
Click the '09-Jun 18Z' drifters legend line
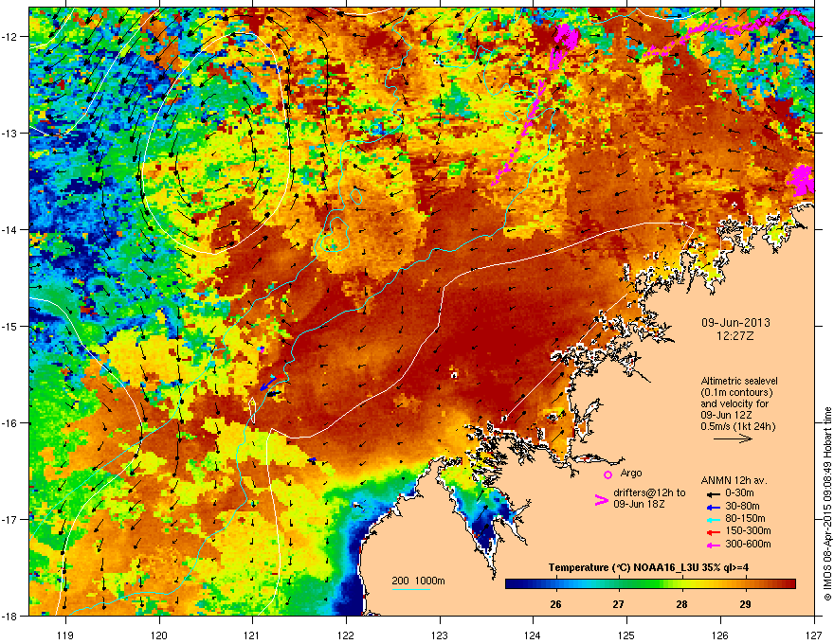click(x=638, y=504)
